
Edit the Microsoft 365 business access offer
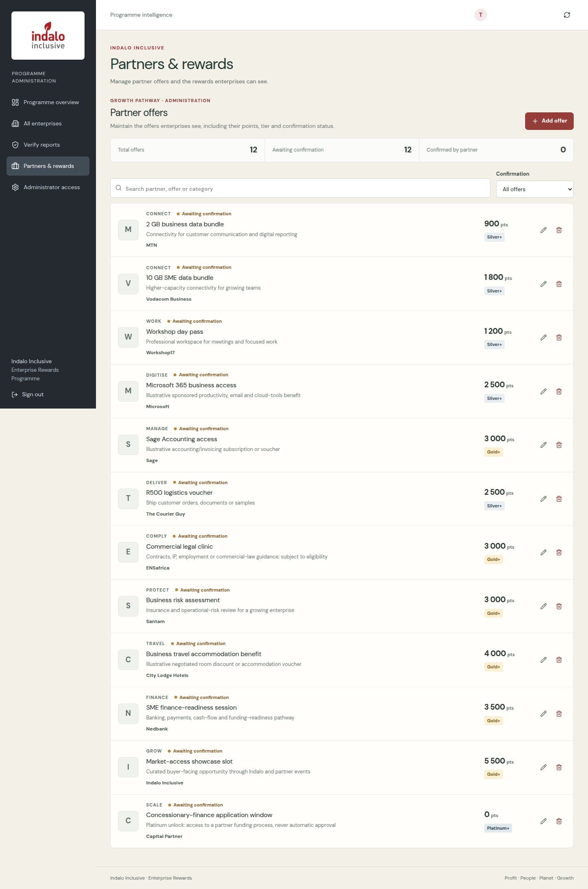[543, 391]
